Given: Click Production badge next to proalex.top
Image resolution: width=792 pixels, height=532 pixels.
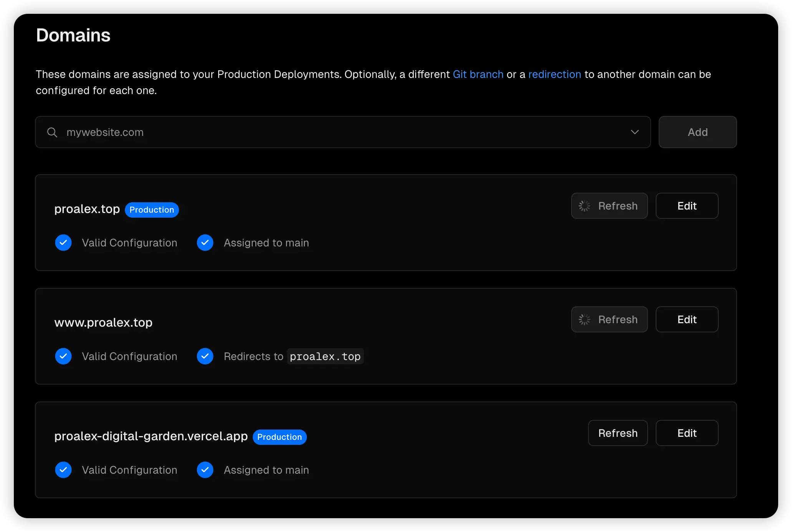Looking at the screenshot, I should (152, 210).
